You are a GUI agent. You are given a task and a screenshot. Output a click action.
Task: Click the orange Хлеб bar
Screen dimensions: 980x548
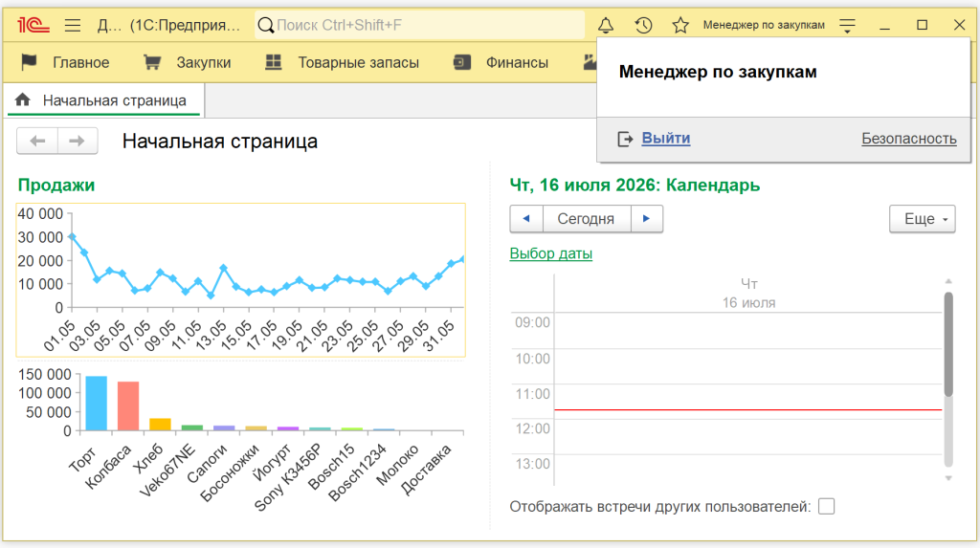point(160,425)
